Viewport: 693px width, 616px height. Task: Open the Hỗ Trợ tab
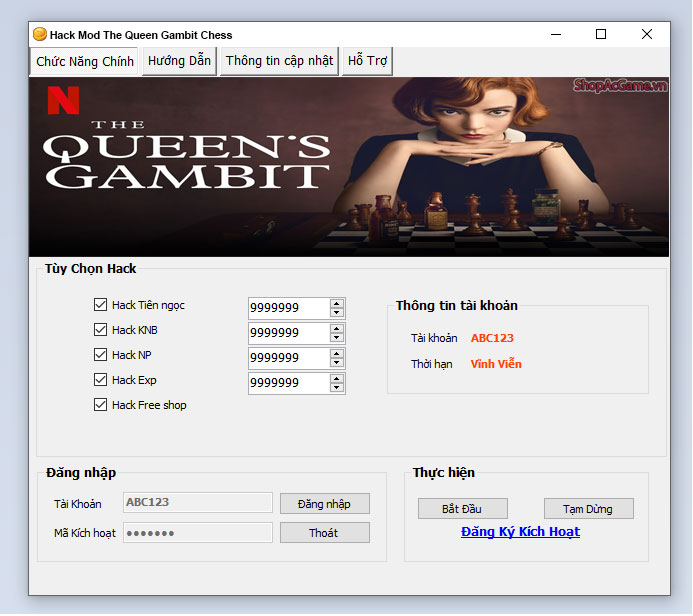point(367,61)
